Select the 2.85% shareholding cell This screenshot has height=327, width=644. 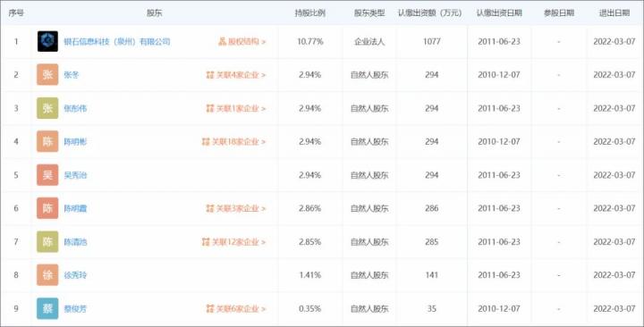310,242
